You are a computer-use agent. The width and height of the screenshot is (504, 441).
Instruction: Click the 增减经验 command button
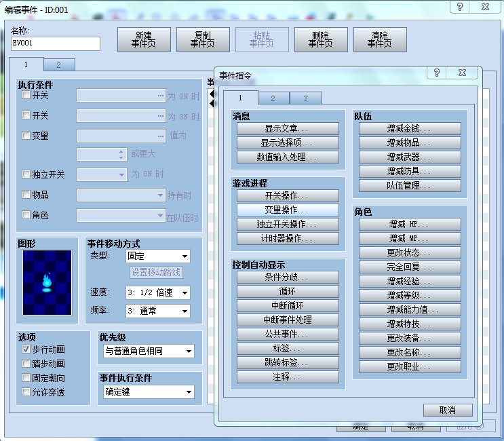tap(410, 282)
